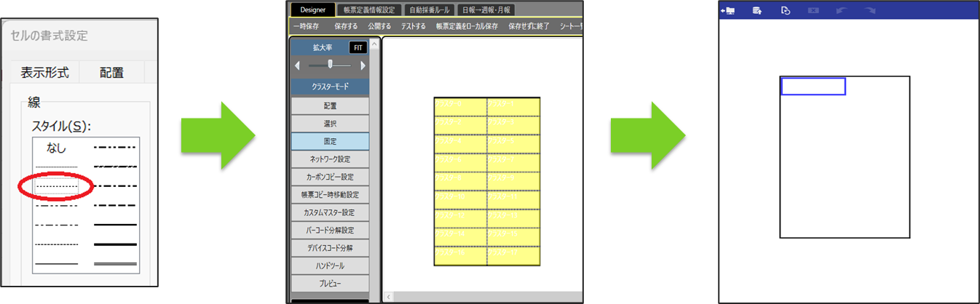980x304 pixels.
Task: Toggle the 固定 mode button
Action: tap(330, 141)
